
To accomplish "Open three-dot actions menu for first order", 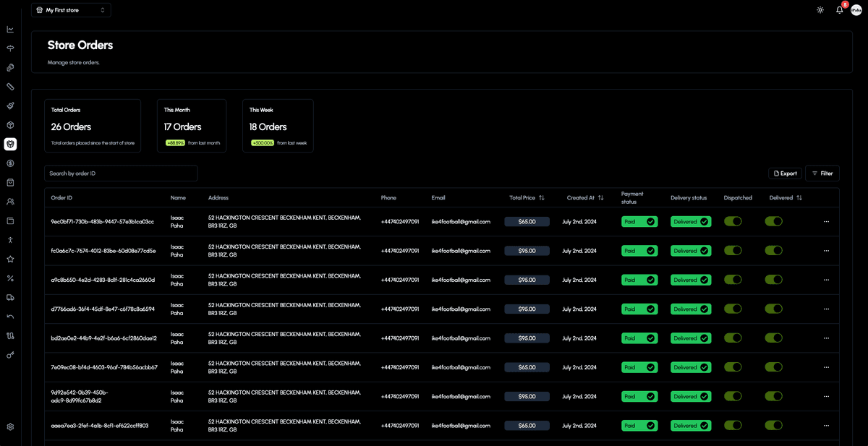I will [826, 222].
